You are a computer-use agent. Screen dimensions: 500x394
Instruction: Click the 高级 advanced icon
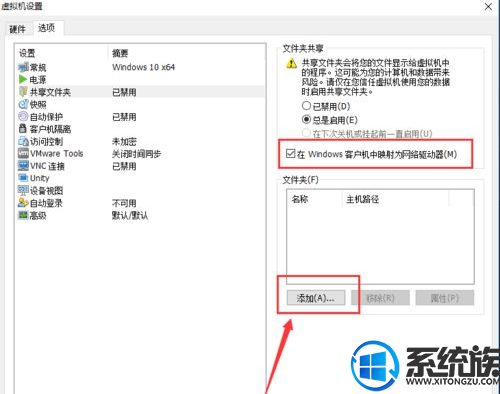coord(23,215)
